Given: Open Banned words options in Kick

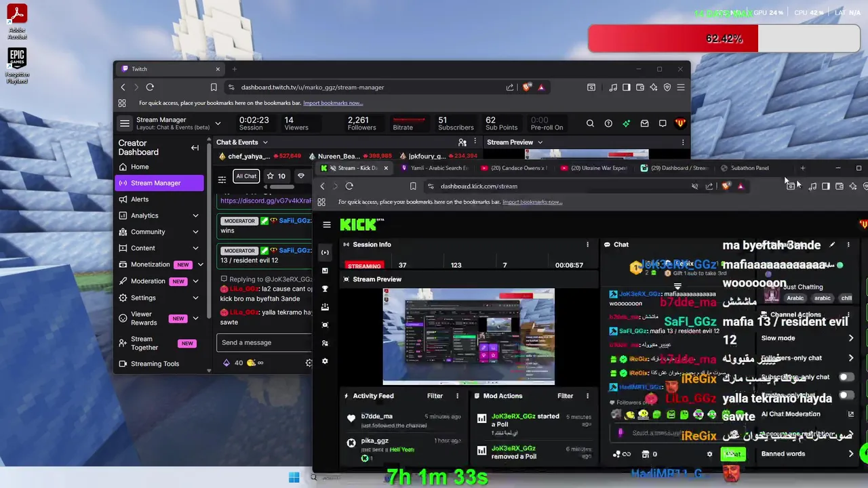Looking at the screenshot, I should 806,453.
